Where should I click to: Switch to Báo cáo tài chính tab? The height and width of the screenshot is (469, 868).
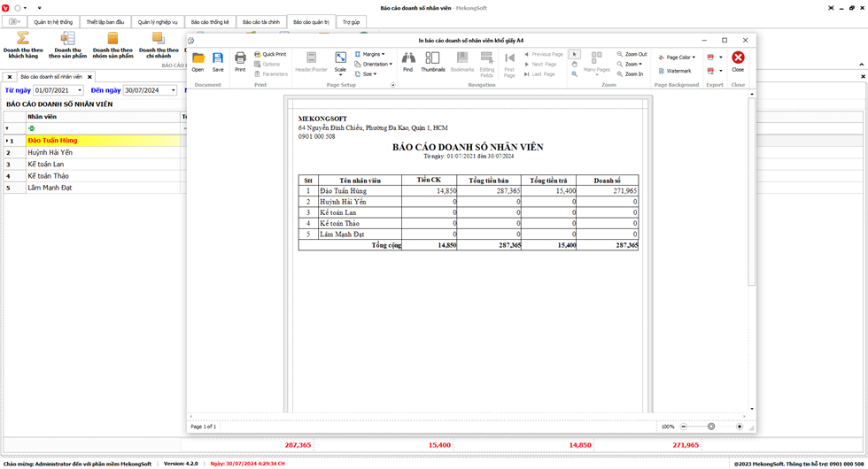(x=261, y=22)
